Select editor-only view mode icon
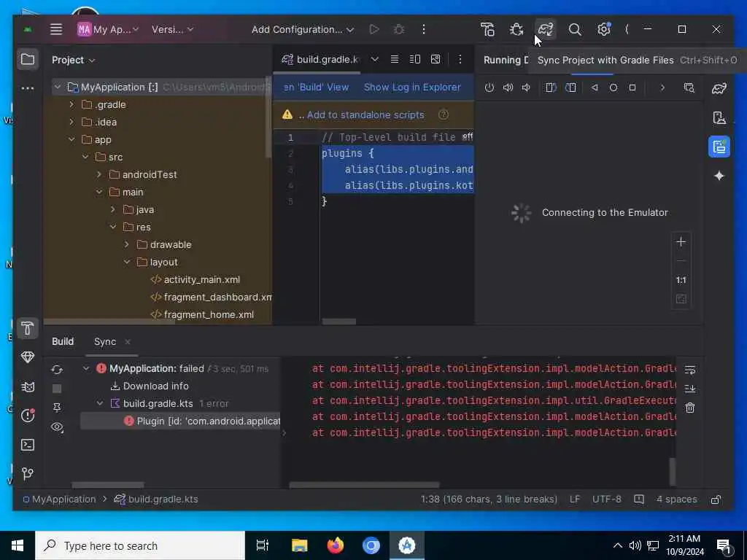The height and width of the screenshot is (560, 747). 395,60
